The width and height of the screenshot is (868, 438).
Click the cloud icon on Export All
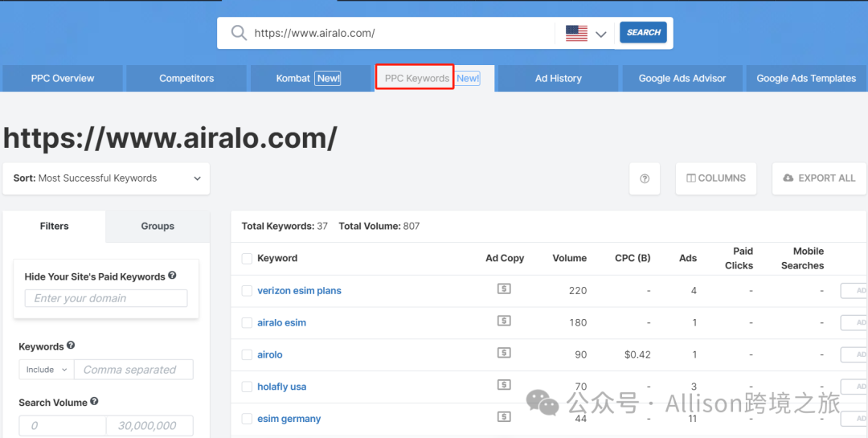(788, 178)
